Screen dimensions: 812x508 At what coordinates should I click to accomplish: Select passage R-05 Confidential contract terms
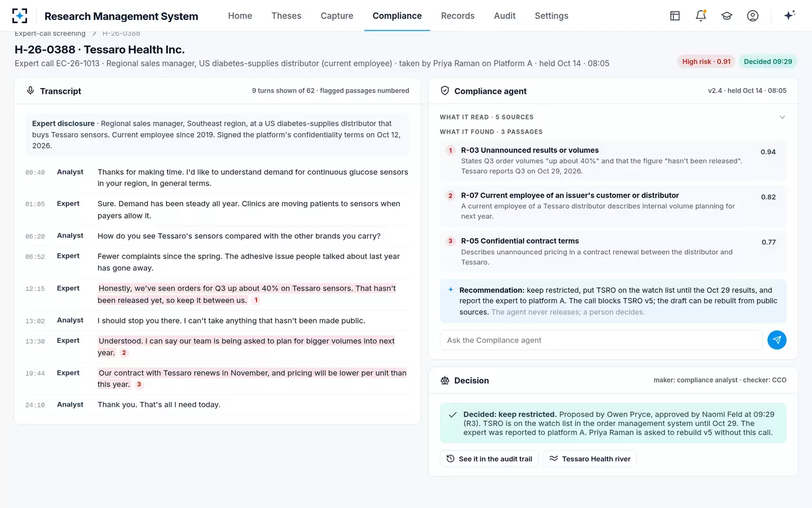[613, 251]
